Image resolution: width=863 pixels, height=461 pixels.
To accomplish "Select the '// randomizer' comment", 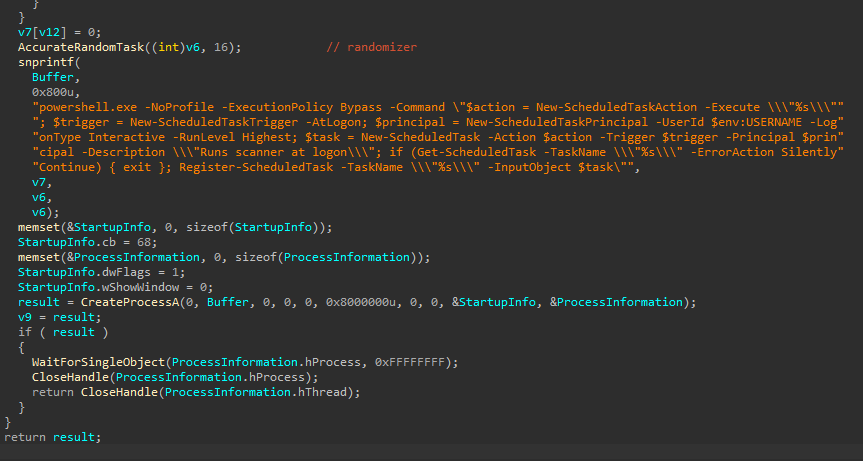I will pos(372,47).
